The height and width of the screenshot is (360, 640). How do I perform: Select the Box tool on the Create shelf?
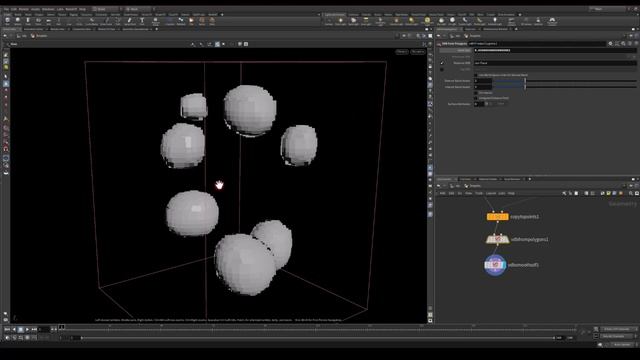coord(7,21)
